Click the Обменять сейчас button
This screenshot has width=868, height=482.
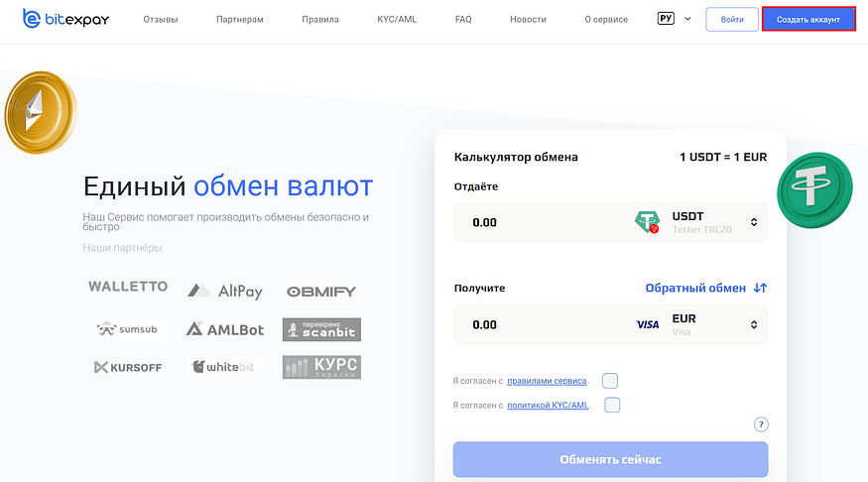[x=611, y=459]
